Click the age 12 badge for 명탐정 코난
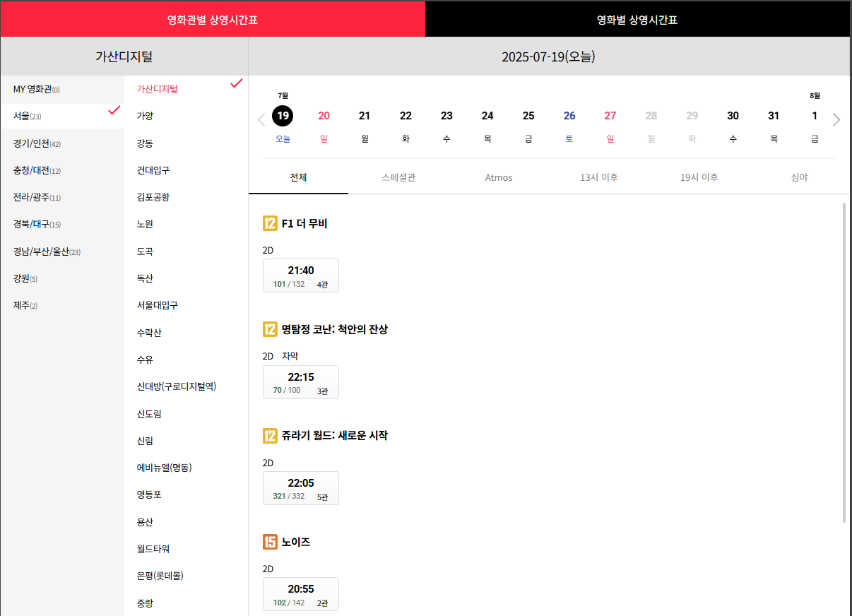 [x=270, y=329]
